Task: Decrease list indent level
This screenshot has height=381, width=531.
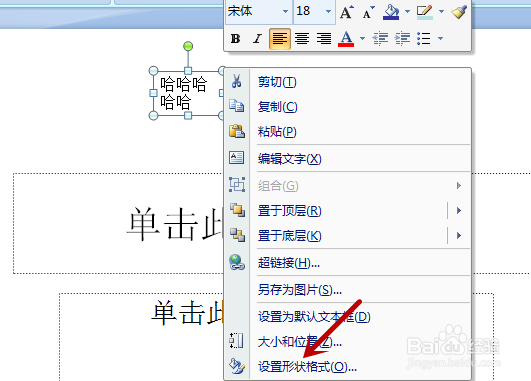Action: [380, 39]
